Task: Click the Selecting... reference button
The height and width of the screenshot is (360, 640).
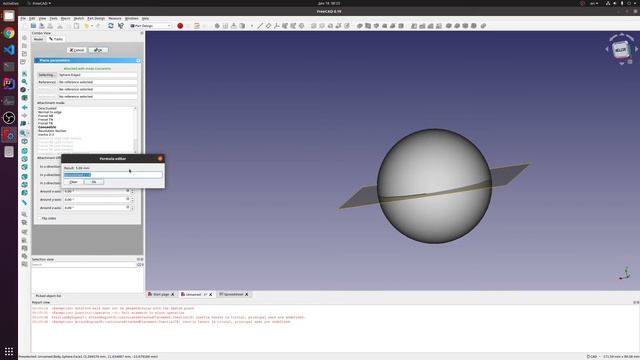Action: point(47,75)
